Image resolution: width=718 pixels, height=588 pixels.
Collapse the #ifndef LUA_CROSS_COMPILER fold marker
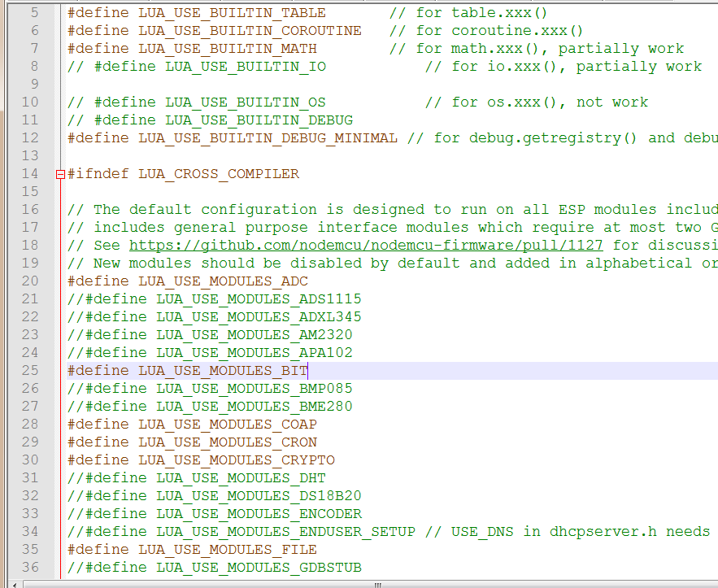click(x=60, y=174)
